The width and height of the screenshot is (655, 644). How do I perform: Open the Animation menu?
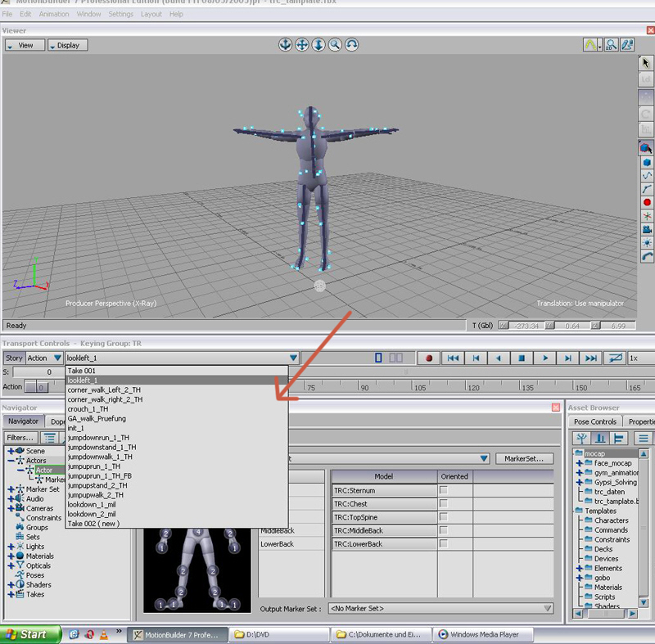(54, 14)
